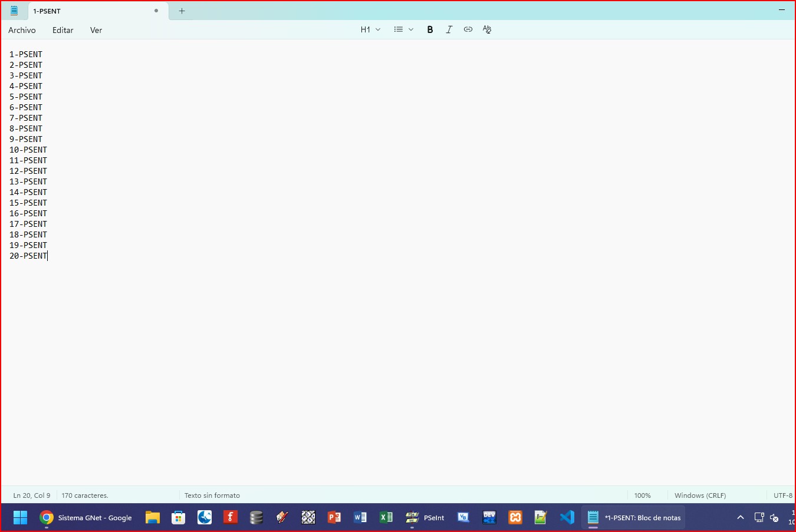Screen dimensions: 796x532
Task: Add a new tab with plus button
Action: pyautogui.click(x=182, y=11)
